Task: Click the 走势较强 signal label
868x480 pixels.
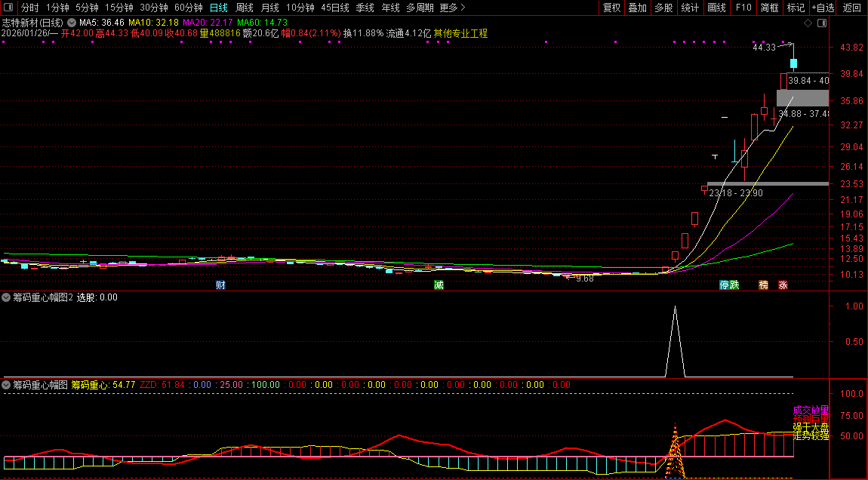Action: tap(811, 435)
